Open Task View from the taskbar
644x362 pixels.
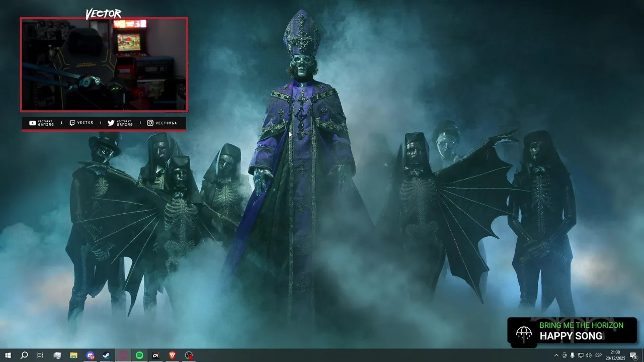[x=40, y=355]
